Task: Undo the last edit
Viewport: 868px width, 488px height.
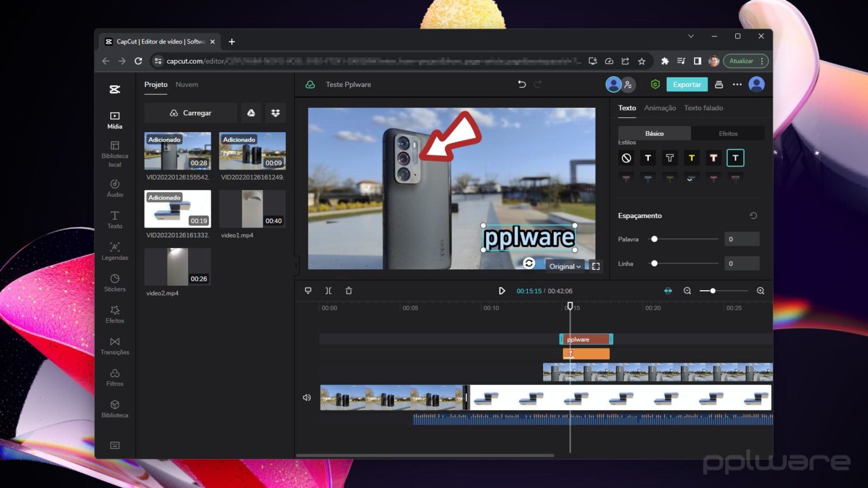Action: [521, 84]
